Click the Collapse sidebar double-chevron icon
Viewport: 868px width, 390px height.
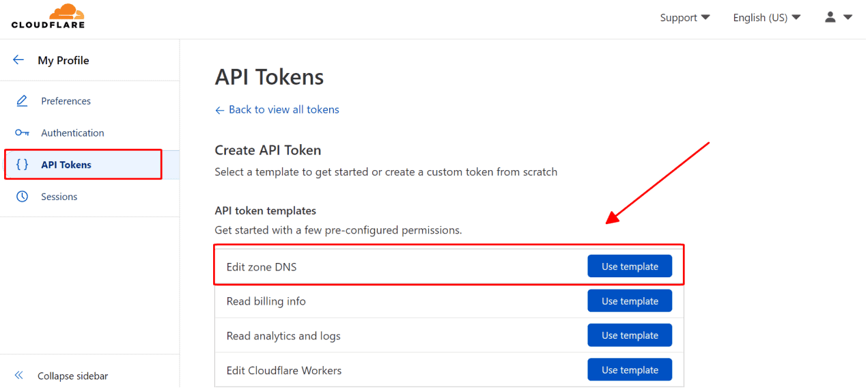(x=19, y=376)
